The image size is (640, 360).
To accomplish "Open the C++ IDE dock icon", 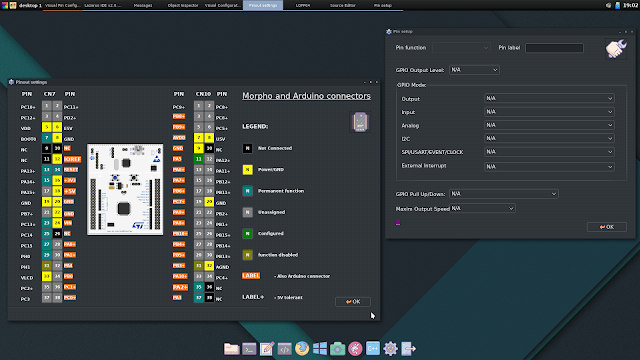I will [x=373, y=349].
